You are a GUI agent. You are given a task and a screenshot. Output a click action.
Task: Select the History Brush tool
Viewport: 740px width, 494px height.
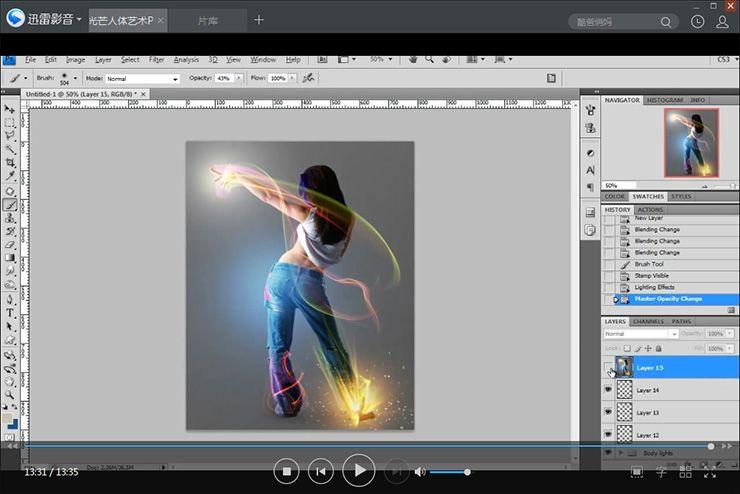(x=9, y=231)
